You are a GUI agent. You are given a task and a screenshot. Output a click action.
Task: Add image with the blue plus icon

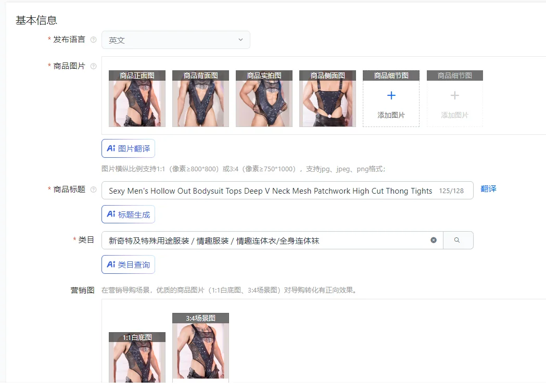tap(391, 98)
